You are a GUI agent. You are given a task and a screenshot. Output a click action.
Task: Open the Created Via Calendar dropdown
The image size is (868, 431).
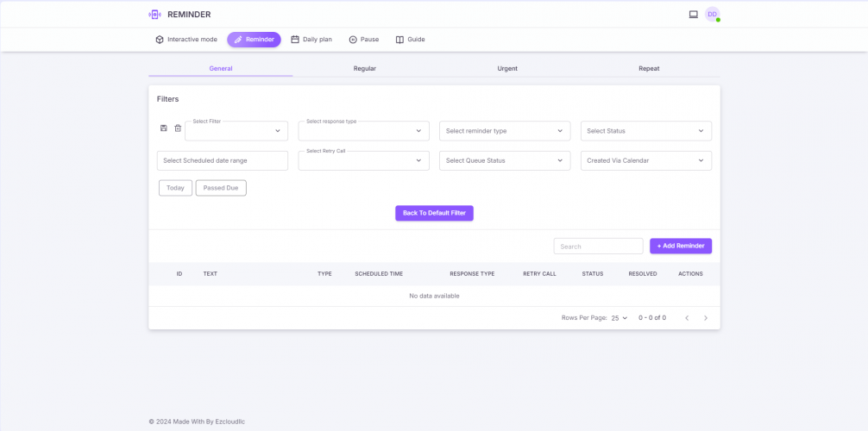[646, 160]
